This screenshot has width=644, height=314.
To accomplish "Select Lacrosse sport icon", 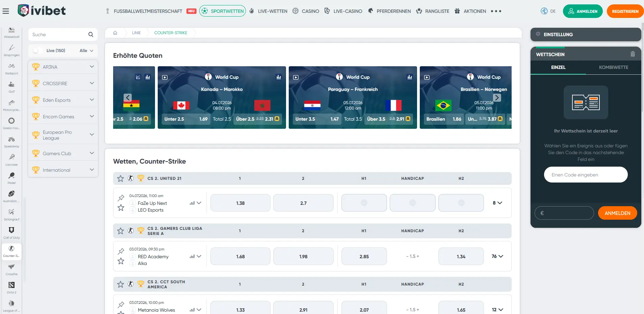I will click(11, 160).
